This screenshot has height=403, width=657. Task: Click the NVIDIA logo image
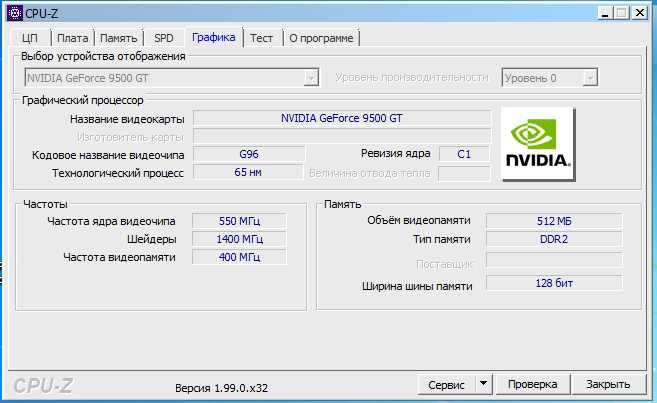click(538, 143)
